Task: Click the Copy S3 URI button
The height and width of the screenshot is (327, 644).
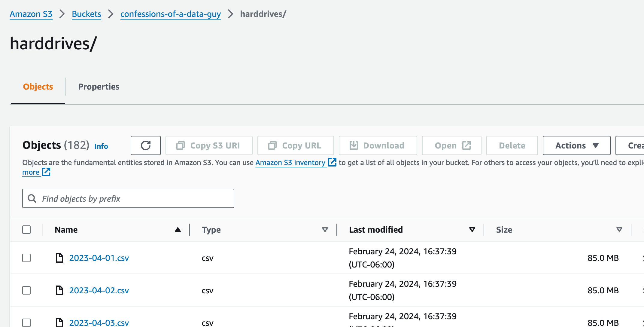Action: pos(209,145)
